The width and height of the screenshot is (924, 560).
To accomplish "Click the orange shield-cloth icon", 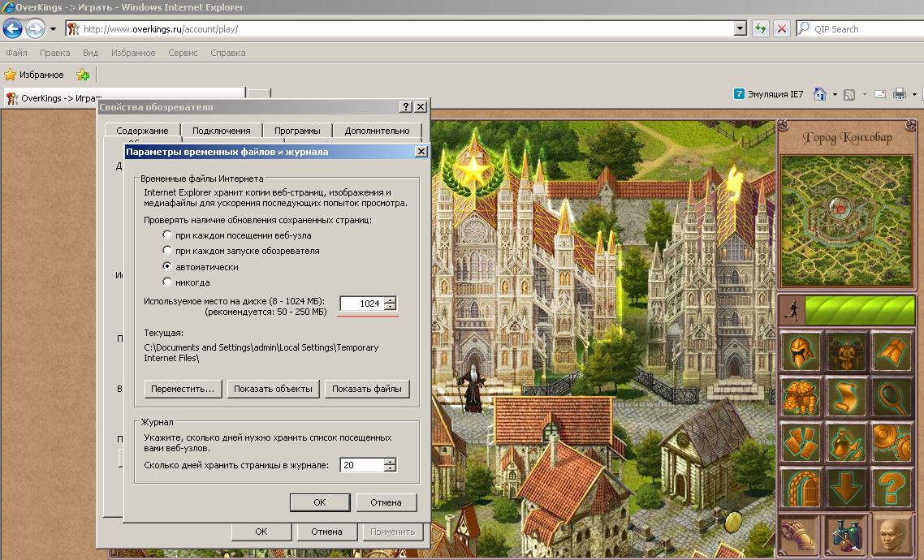I will pyautogui.click(x=892, y=351).
